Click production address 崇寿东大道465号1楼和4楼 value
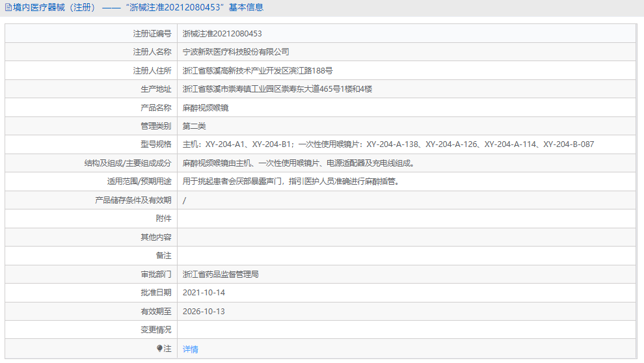Viewport: 644px width, 363px height. click(277, 89)
